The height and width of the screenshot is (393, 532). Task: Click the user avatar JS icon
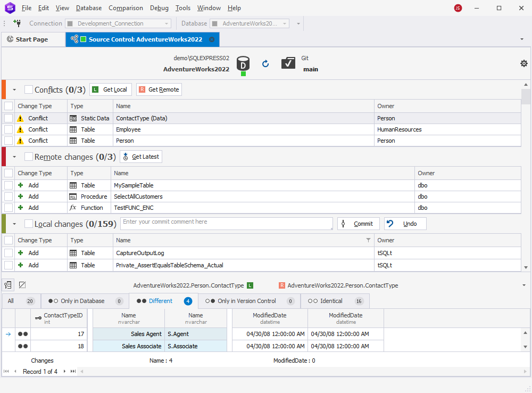[x=458, y=8]
